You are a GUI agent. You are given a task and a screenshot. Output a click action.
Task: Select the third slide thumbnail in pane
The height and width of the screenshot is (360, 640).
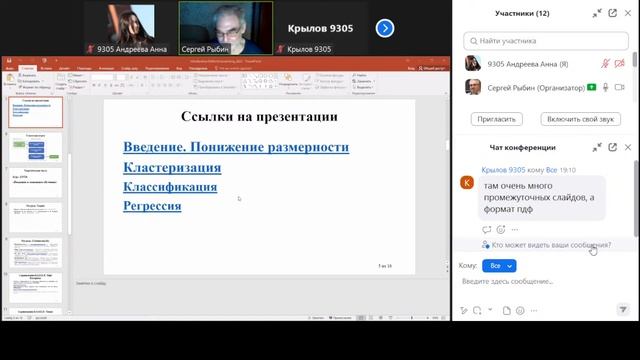tap(36, 182)
